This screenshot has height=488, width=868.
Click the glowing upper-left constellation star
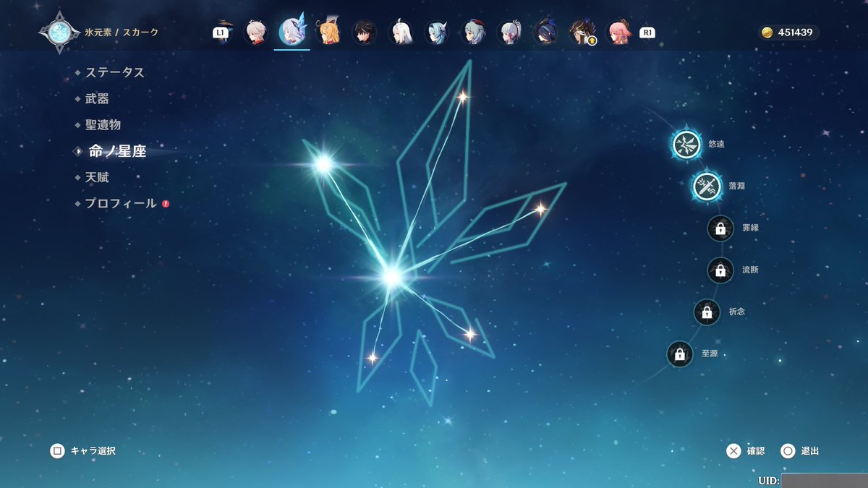323,164
